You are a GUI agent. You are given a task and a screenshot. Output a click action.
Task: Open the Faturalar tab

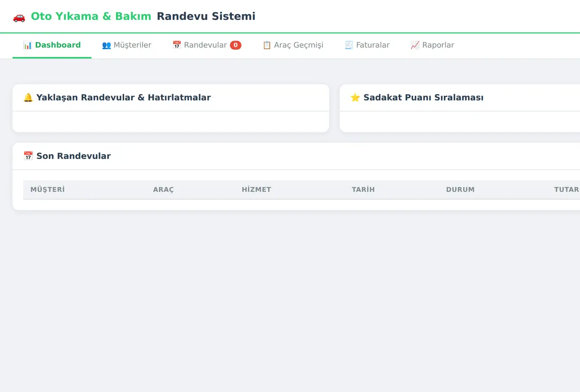pyautogui.click(x=367, y=45)
